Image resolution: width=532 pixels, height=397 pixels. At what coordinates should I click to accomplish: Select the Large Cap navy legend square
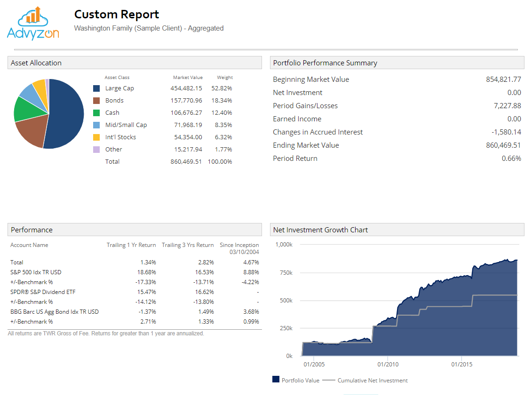(x=97, y=88)
